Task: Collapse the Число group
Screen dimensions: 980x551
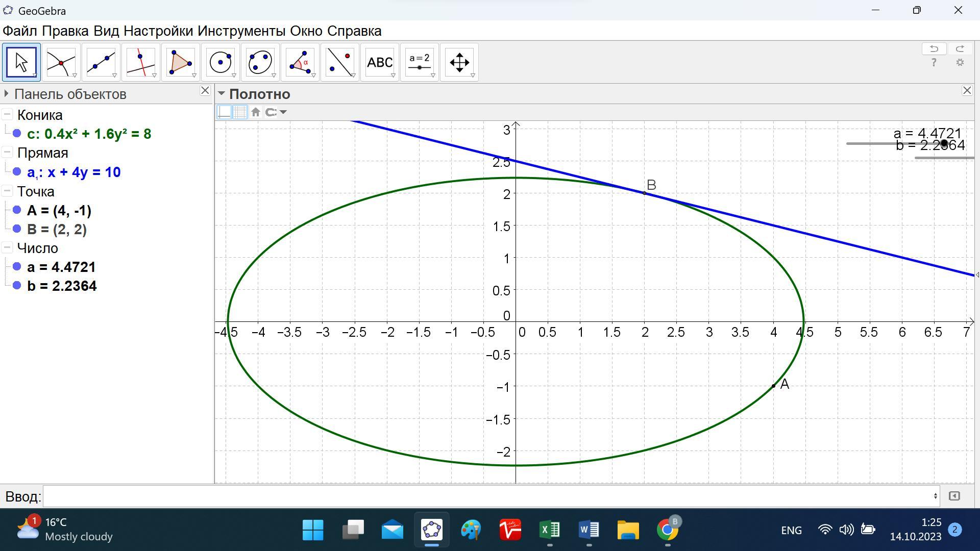Action: pyautogui.click(x=7, y=247)
